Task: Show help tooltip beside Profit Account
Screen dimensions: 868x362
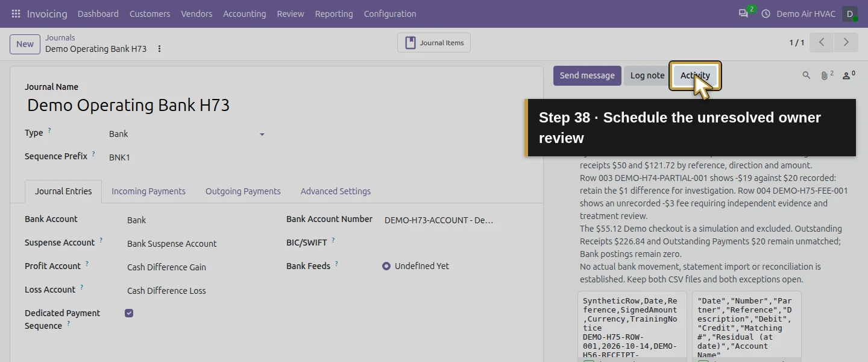Action: 87,264
